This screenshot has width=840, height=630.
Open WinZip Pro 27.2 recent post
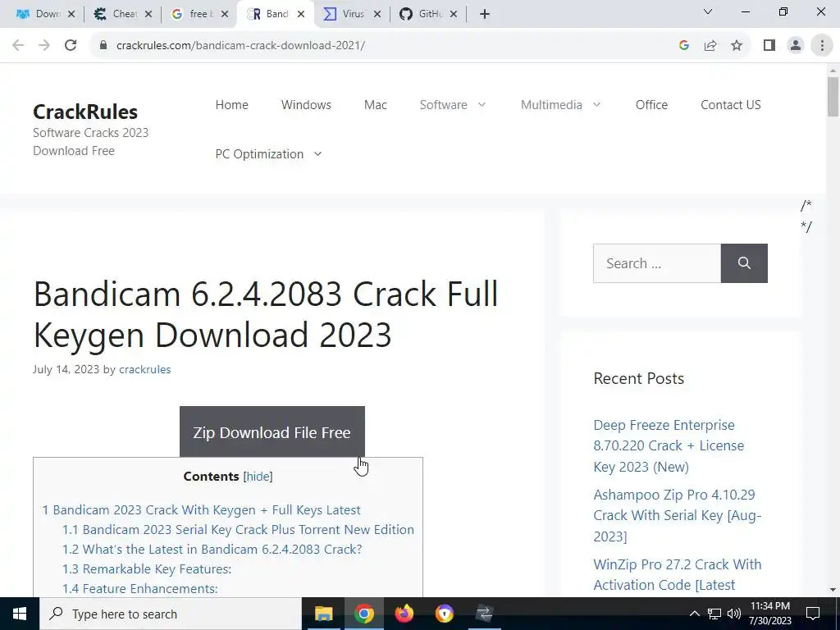677,575
